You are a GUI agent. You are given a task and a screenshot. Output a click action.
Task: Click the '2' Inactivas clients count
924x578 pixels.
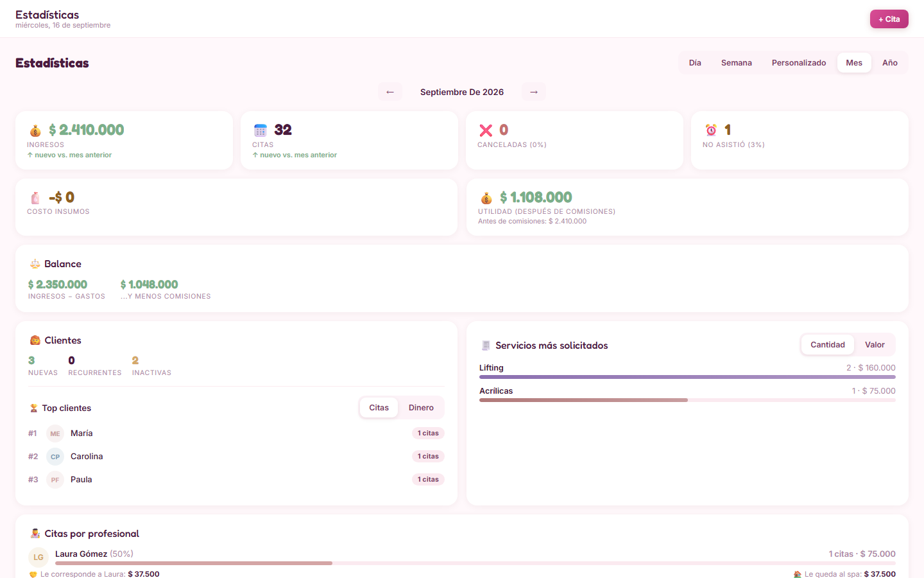click(x=135, y=360)
